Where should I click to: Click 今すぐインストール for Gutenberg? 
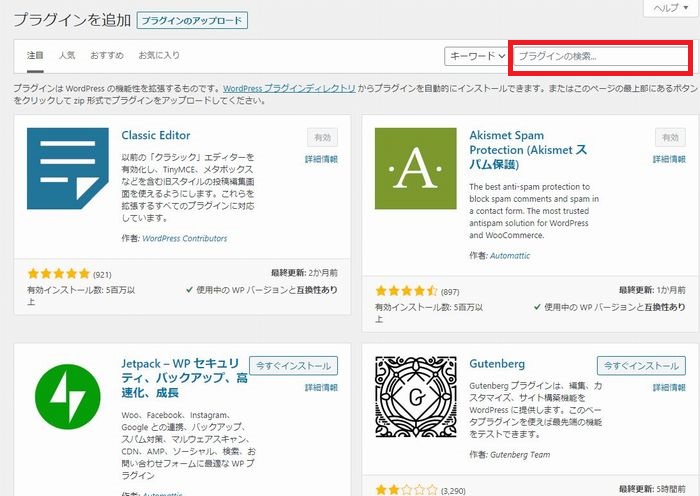(641, 366)
